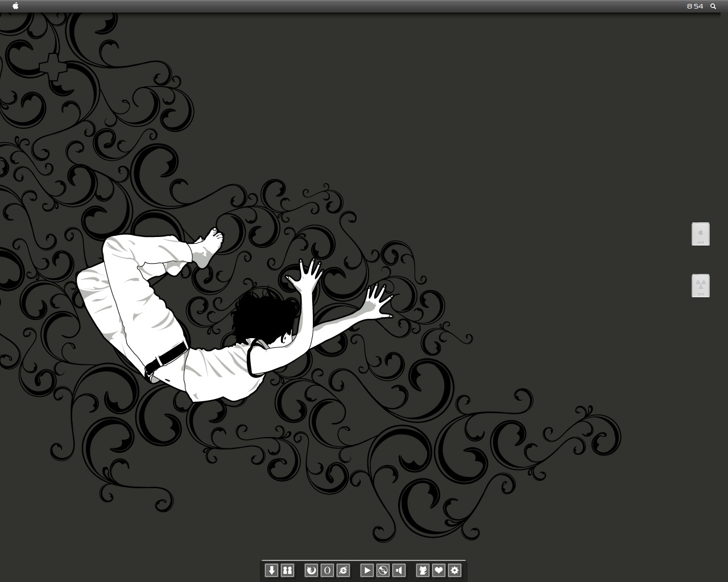Open the gear settings dock icon
Image resolution: width=728 pixels, height=582 pixels.
454,570
